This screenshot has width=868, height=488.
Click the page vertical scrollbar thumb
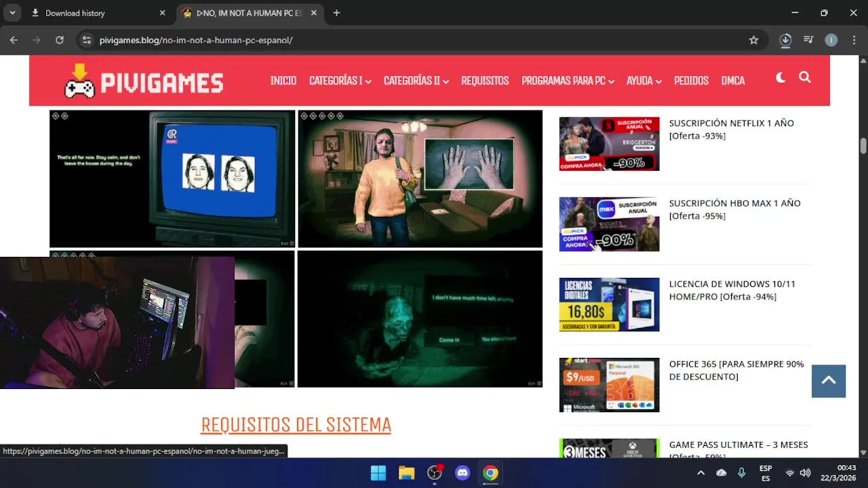pos(863,146)
